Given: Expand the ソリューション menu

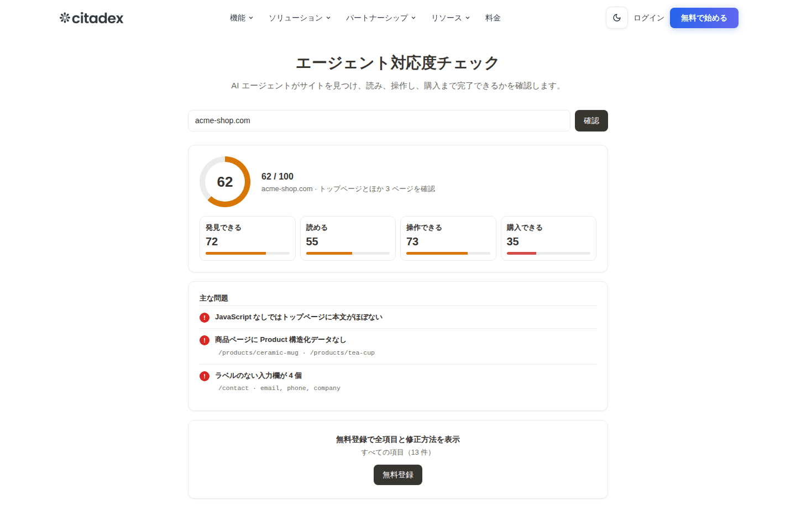Looking at the screenshot, I should click(300, 18).
